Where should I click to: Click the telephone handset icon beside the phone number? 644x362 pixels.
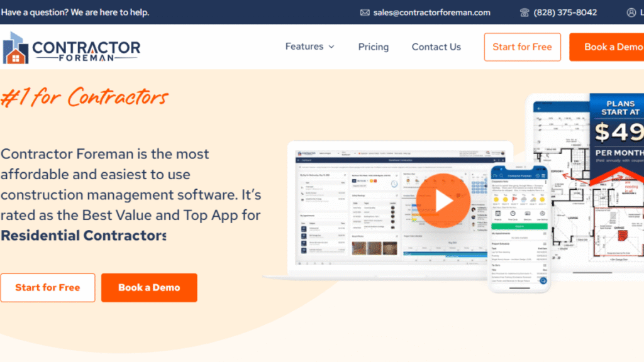click(526, 12)
